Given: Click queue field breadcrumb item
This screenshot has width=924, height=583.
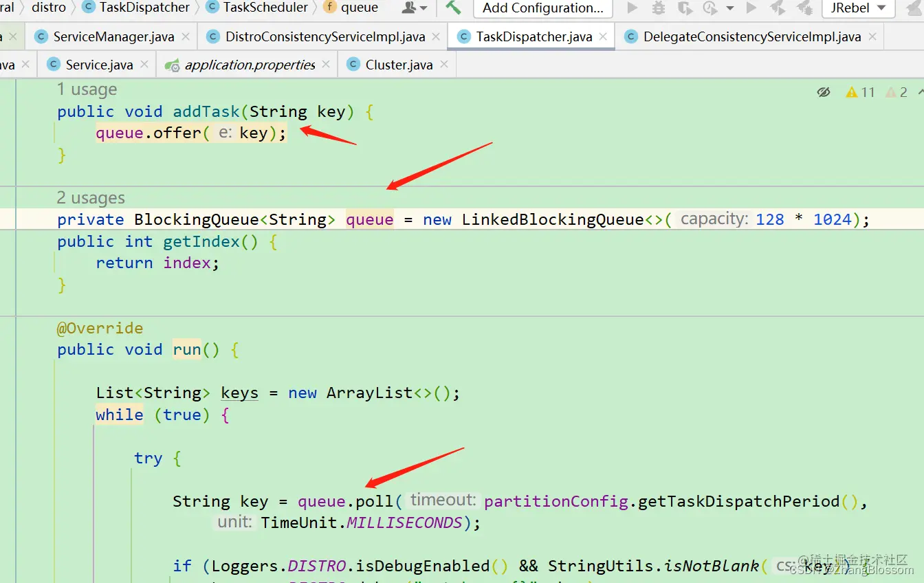Looking at the screenshot, I should pos(360,8).
